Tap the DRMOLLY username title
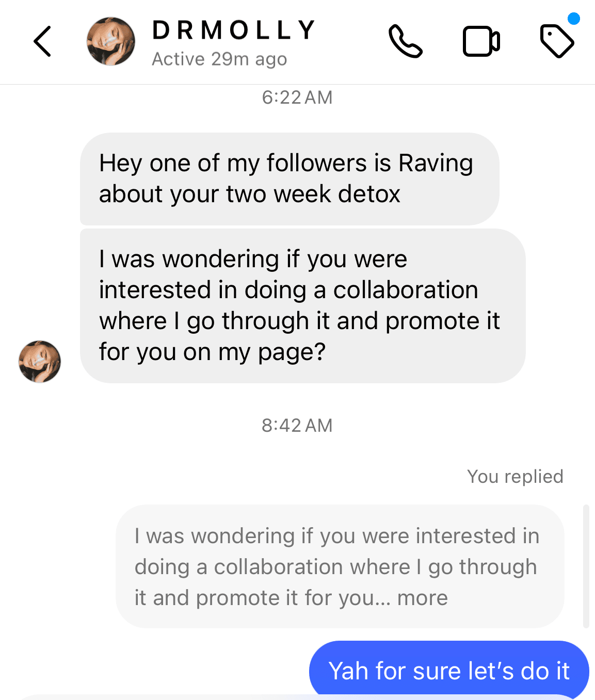This screenshot has height=700, width=595. [x=234, y=30]
